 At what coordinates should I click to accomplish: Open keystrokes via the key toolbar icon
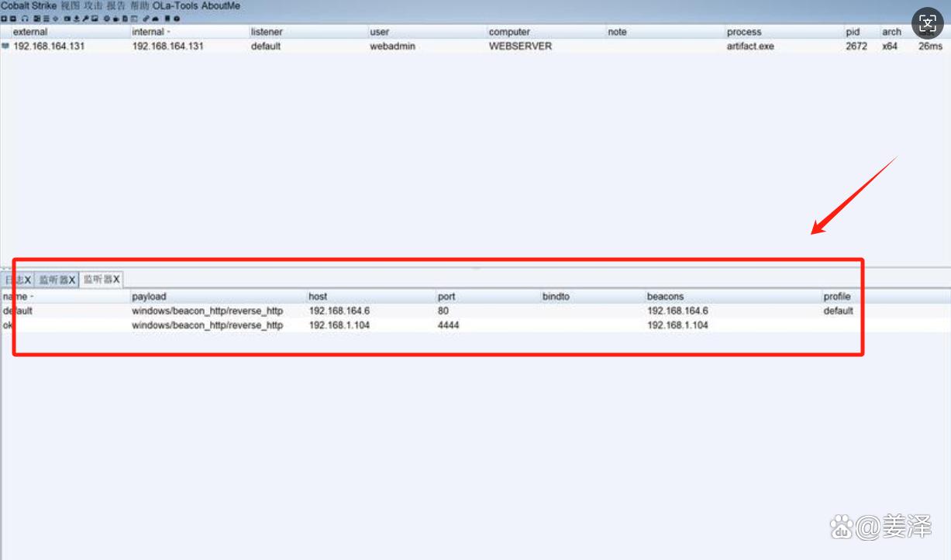pyautogui.click(x=84, y=19)
